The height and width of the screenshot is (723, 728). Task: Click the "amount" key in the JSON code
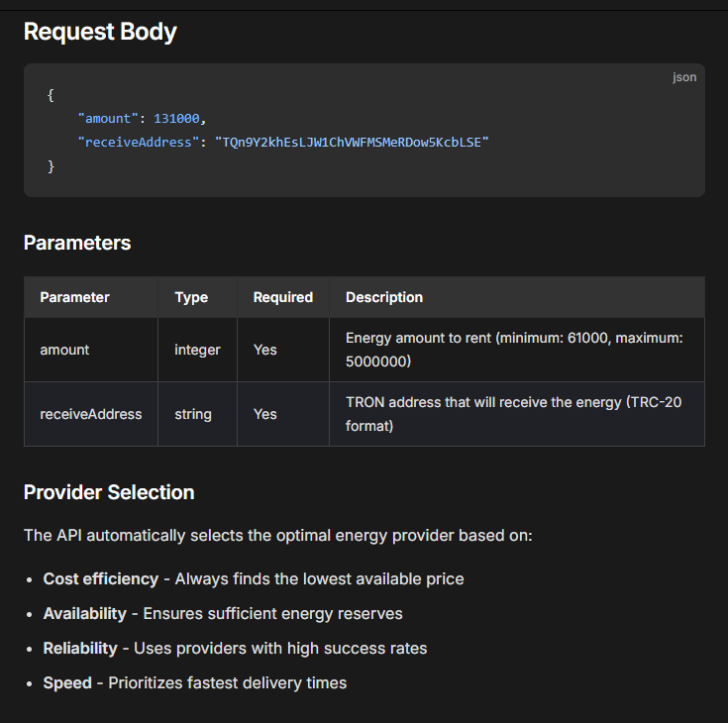click(104, 119)
